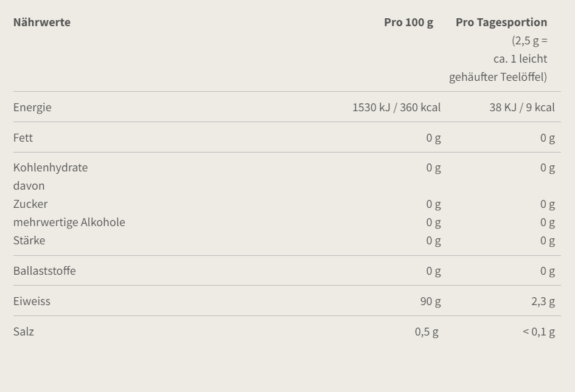Click the Pro Tagesportion header
Screen dimensions: 575x392
pos(501,22)
